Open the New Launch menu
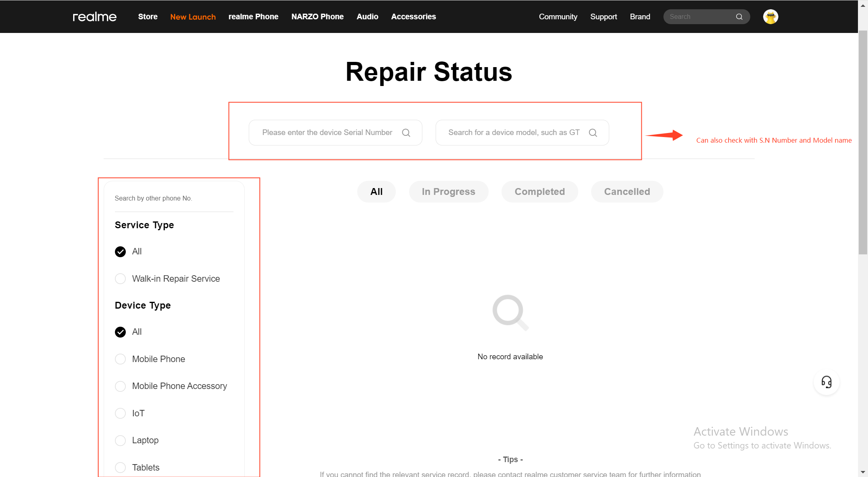 [193, 17]
